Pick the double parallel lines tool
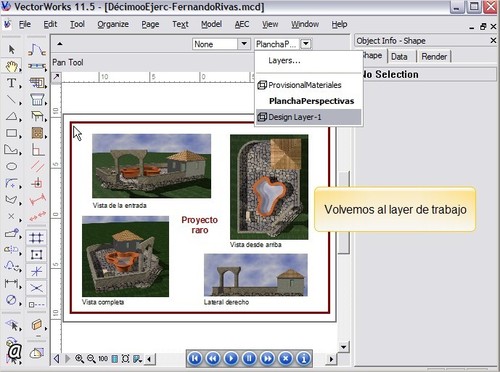Screen dimensions: 500x372 point(37,166)
